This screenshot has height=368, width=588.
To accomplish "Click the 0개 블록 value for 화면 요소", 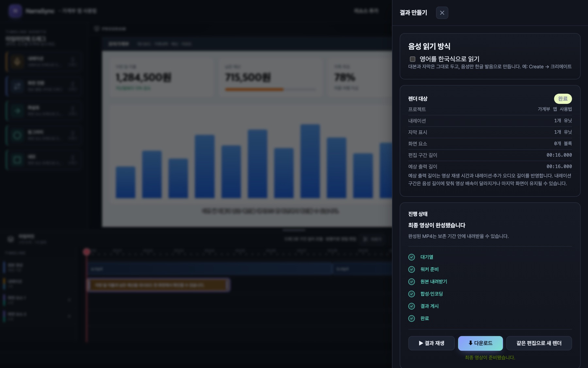I will pos(563,144).
